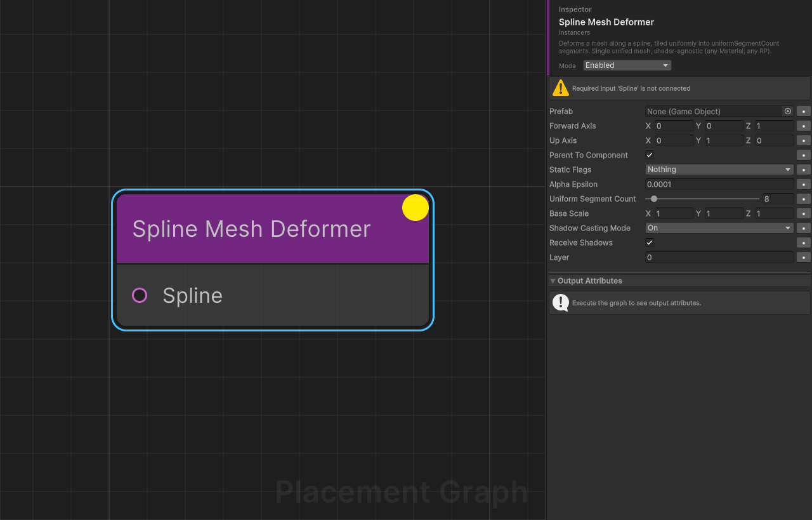Click the override dot beside Shadow Casting Mode
812x520 pixels.
(804, 228)
